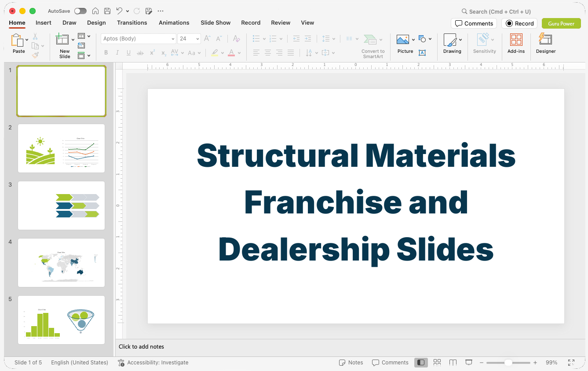The width and height of the screenshot is (588, 371).
Task: Click the Undo arrow icon
Action: [119, 11]
